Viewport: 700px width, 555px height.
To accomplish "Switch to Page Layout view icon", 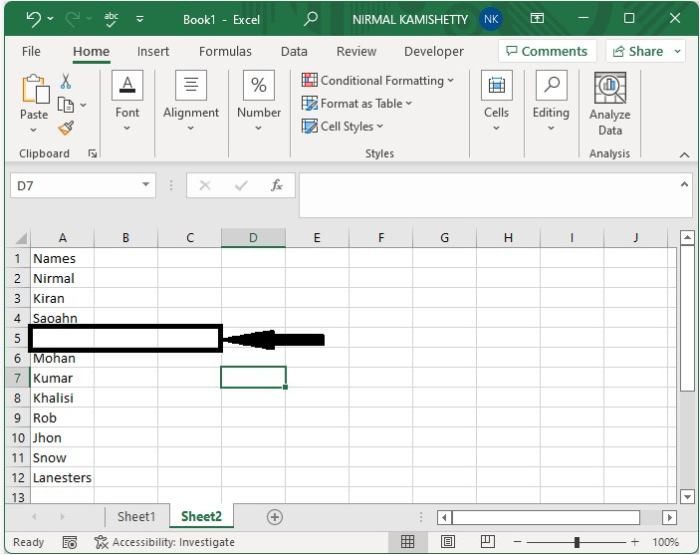I will (448, 542).
